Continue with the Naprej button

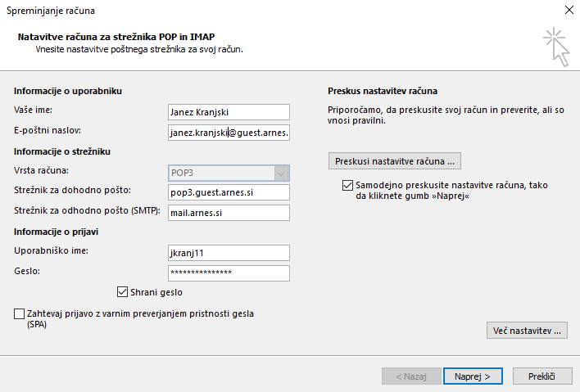coord(473,376)
